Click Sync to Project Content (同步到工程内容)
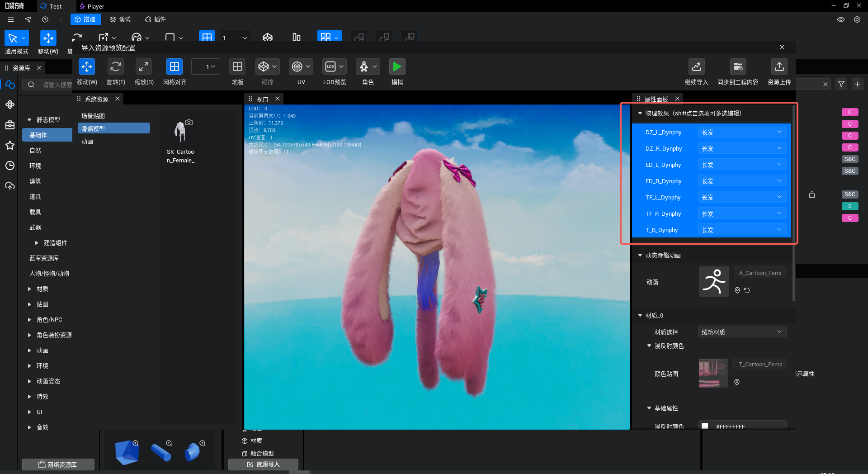 pos(738,67)
